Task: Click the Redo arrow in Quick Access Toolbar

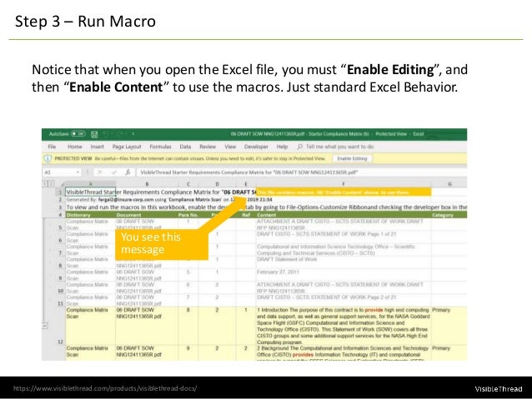Action: coord(119,134)
